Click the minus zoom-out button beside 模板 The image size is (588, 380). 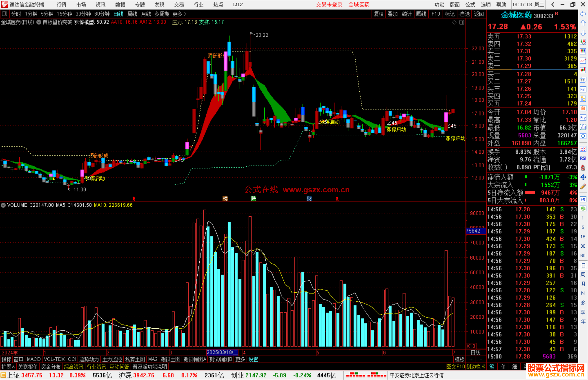pos(481,360)
